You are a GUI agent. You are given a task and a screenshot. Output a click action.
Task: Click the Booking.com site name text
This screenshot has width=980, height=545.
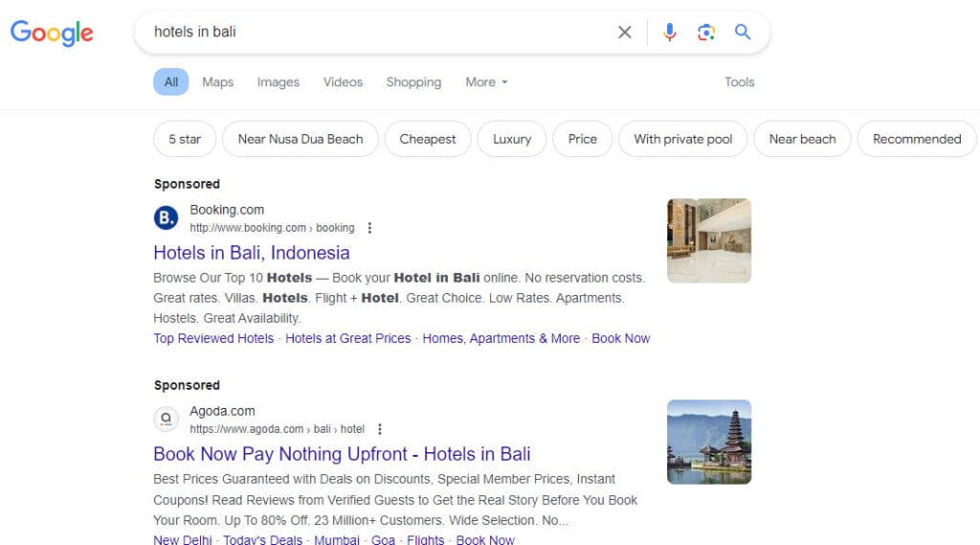click(x=227, y=210)
